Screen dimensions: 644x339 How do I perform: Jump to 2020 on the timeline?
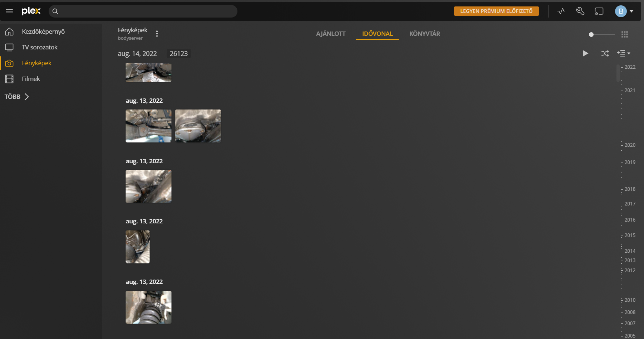630,145
